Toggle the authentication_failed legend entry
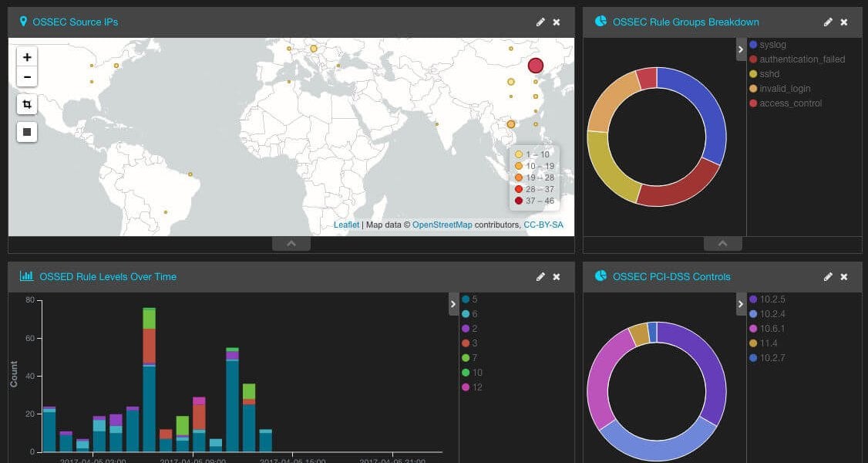The width and height of the screenshot is (868, 463). [797, 59]
